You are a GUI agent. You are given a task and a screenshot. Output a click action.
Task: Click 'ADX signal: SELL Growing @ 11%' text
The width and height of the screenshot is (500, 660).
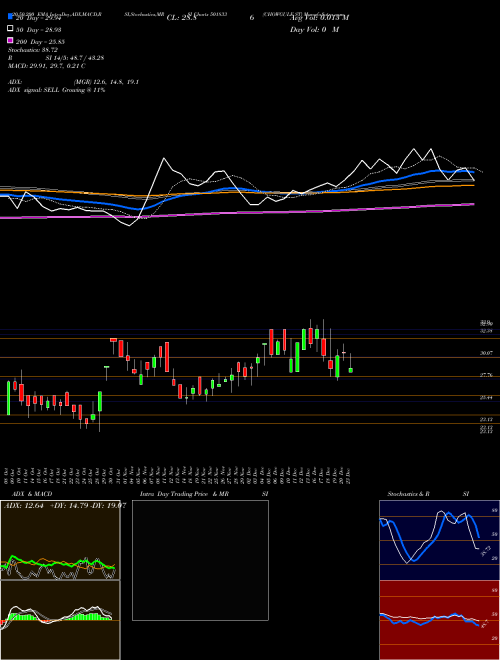[56, 90]
